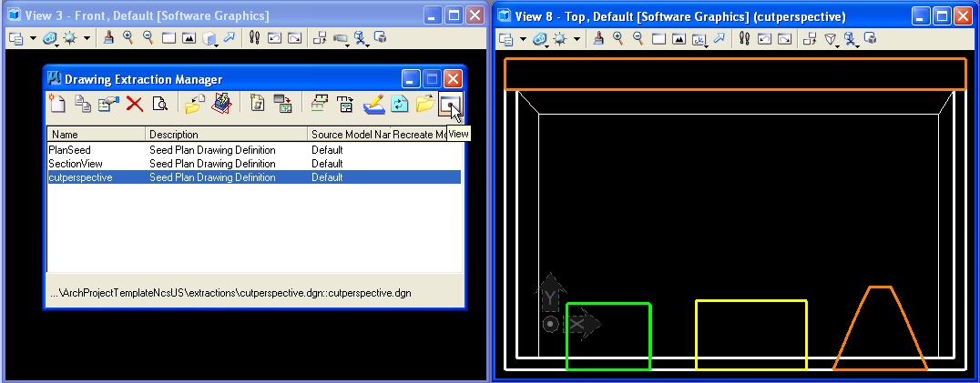980x383 pixels.
Task: Click View Next icon in View 3
Action: [294, 39]
